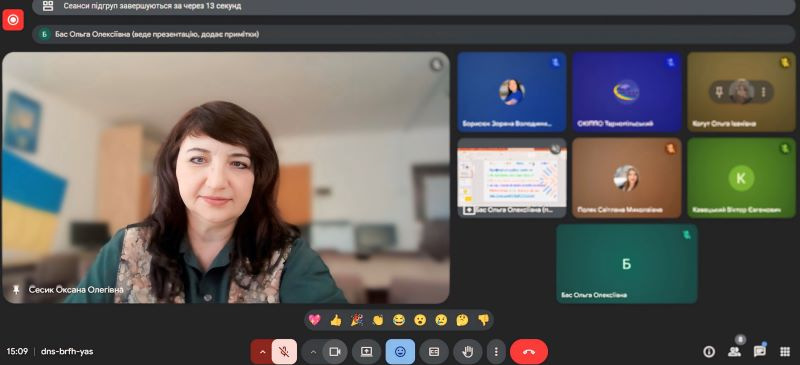Open the shared presentation thumbnail tile

(512, 177)
